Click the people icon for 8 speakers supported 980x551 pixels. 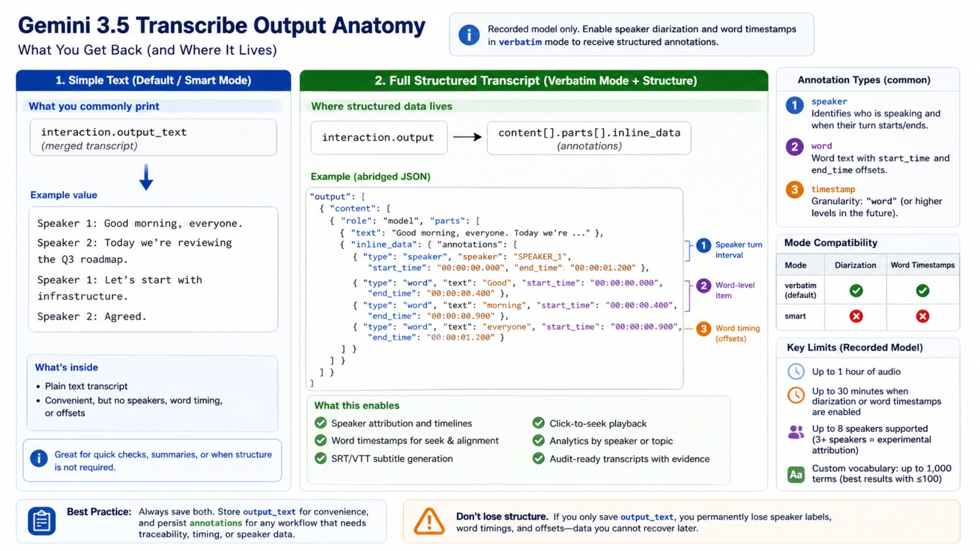click(x=796, y=432)
